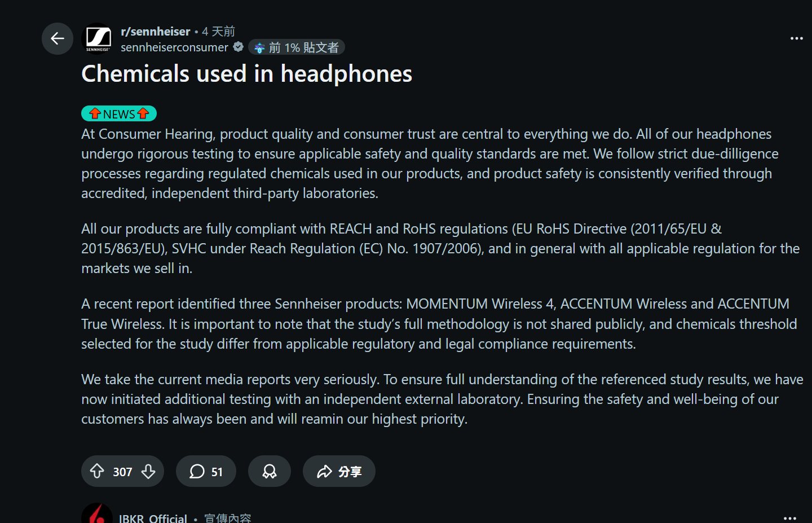Image resolution: width=812 pixels, height=523 pixels.
Task: Select the NEWS flair tag
Action: [119, 114]
